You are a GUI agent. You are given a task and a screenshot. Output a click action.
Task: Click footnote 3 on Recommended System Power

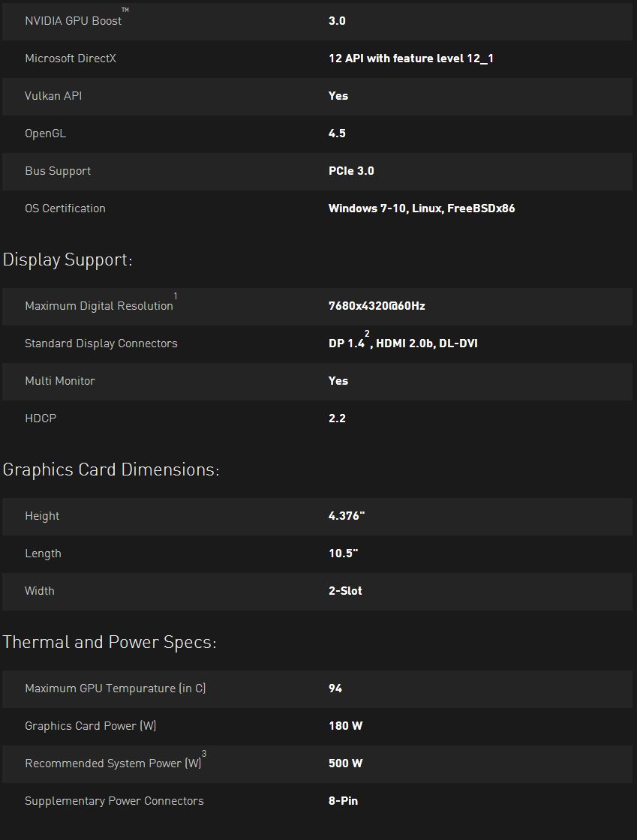point(203,753)
